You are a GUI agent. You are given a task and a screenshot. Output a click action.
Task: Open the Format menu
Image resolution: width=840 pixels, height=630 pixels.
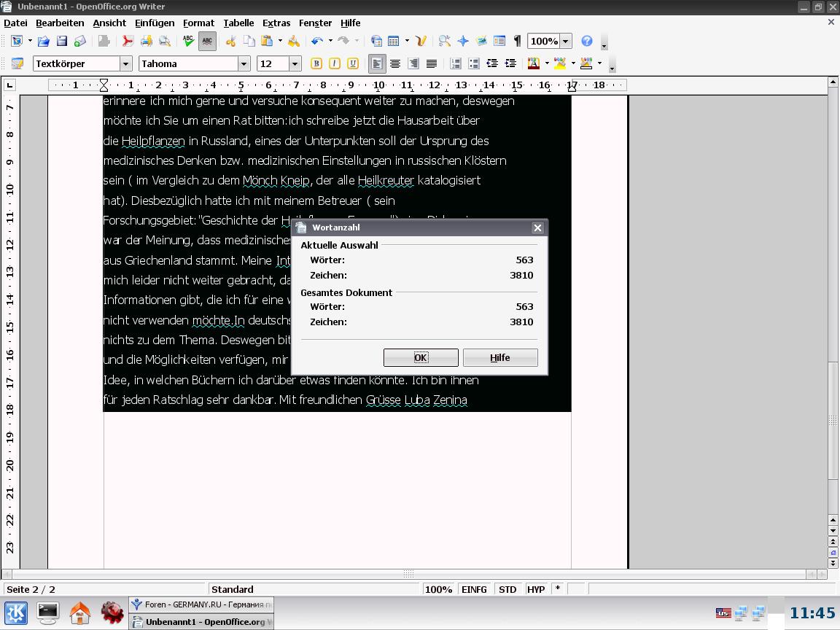pos(198,23)
